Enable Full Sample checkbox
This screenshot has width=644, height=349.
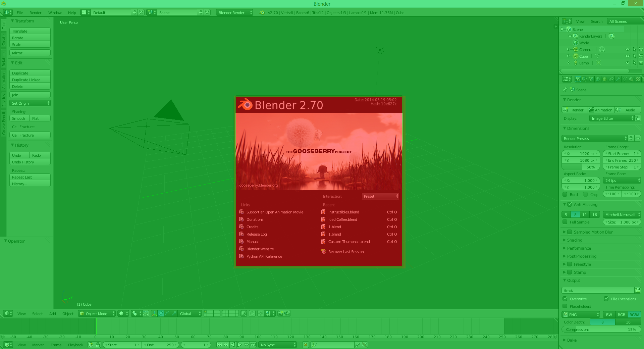(x=565, y=222)
